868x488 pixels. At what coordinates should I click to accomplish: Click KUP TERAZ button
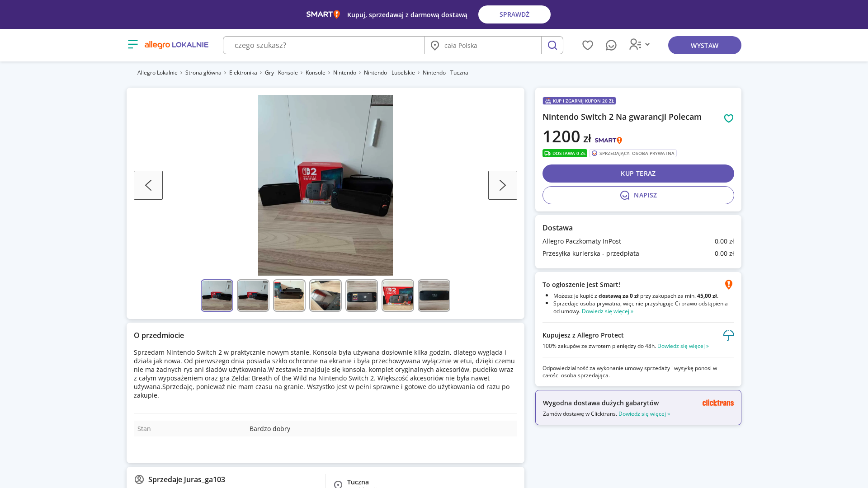tap(638, 174)
